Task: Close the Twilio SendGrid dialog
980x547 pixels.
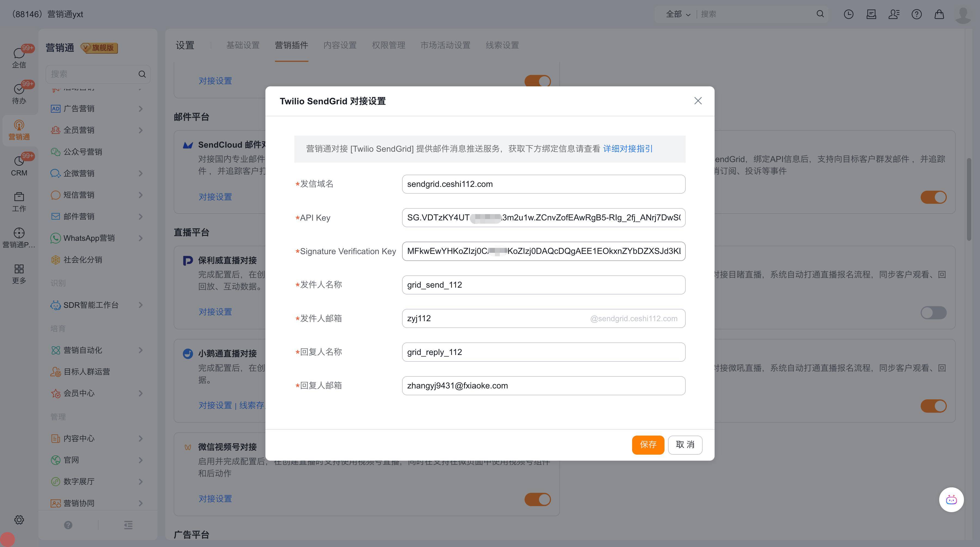Action: (698, 101)
